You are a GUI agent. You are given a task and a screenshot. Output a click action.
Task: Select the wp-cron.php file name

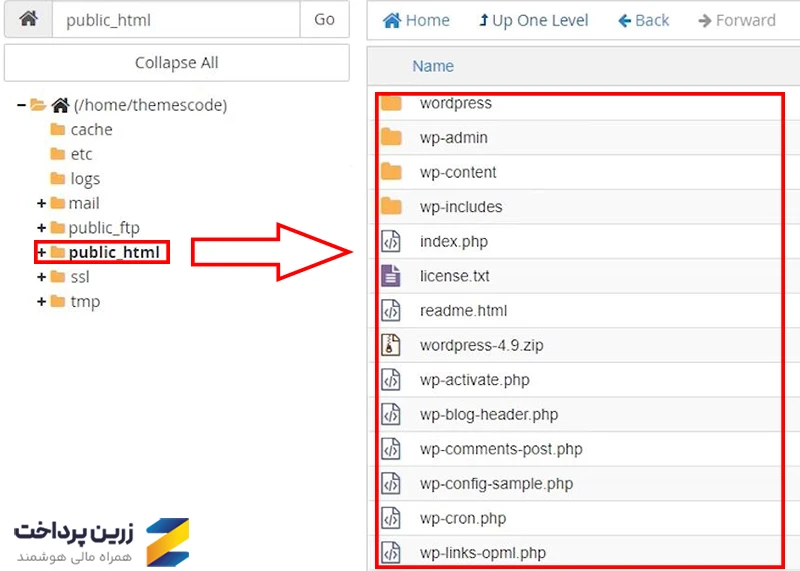click(463, 519)
